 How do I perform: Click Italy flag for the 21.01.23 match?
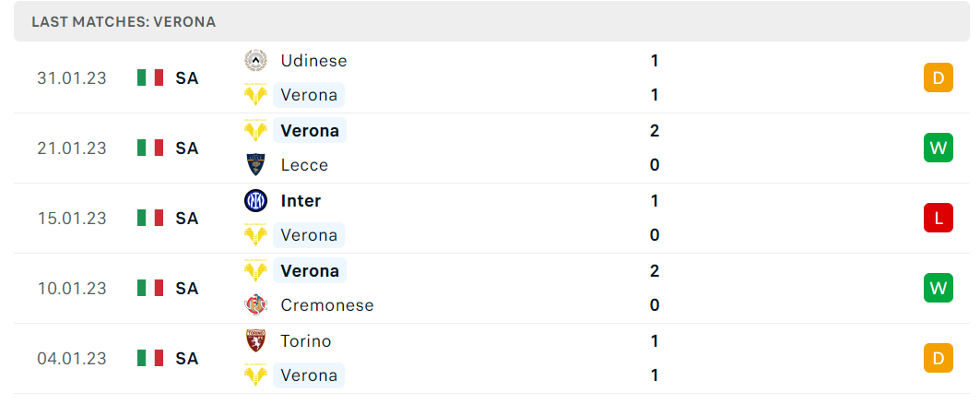150,149
